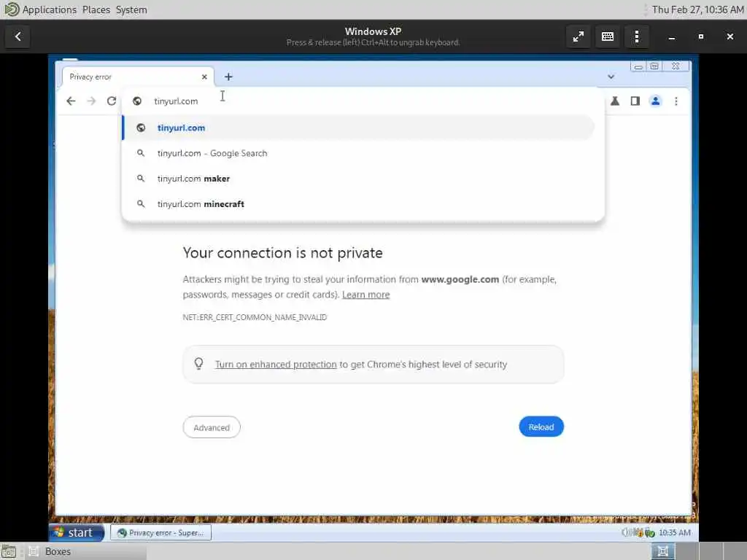Toggle Chrome side panel icon
Viewport: 747px width, 560px height.
(635, 101)
